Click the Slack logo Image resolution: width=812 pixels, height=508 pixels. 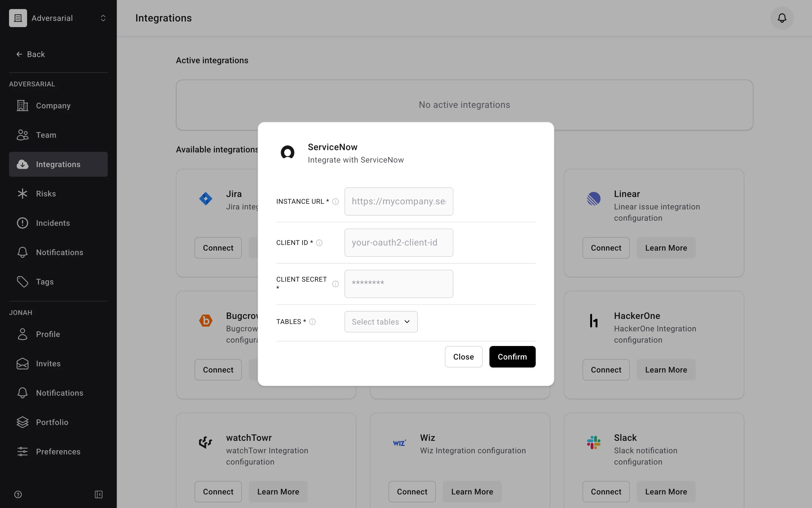(x=593, y=443)
